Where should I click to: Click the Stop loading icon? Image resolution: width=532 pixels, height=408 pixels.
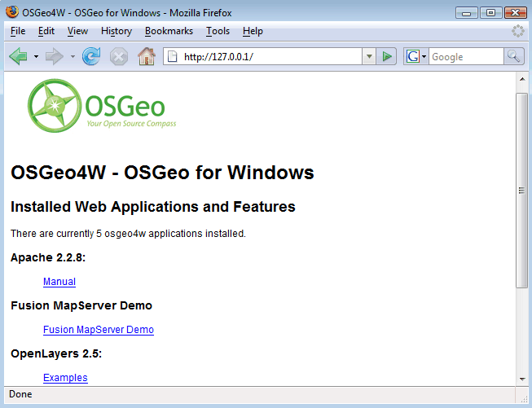(x=119, y=56)
